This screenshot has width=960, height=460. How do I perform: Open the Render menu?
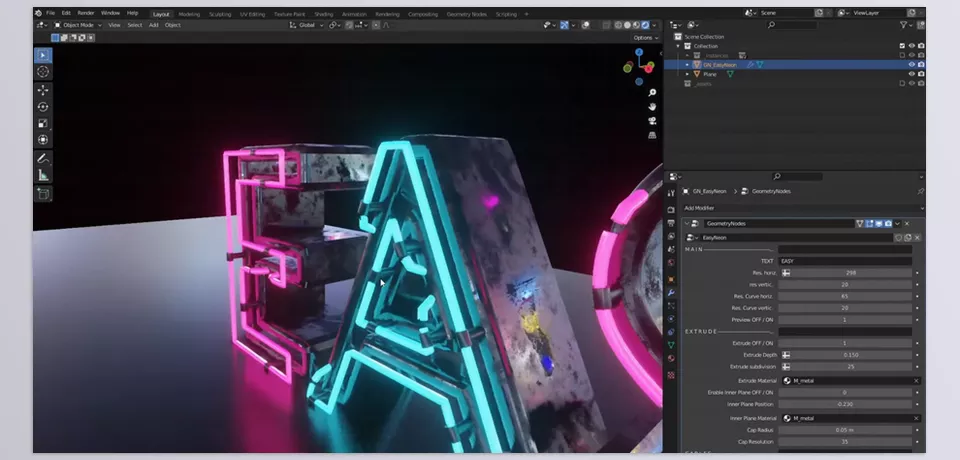pos(86,13)
